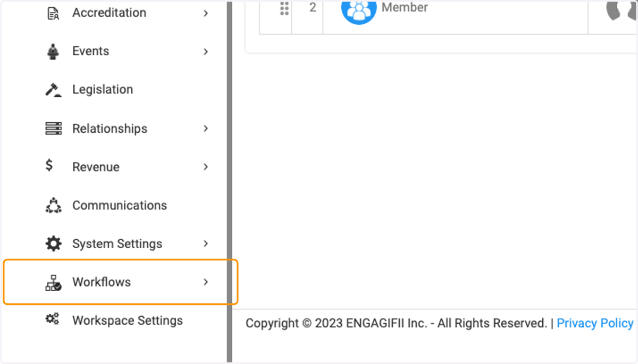Open Workspace Settings in the sidebar
Image resolution: width=638 pixels, height=364 pixels.
click(128, 320)
